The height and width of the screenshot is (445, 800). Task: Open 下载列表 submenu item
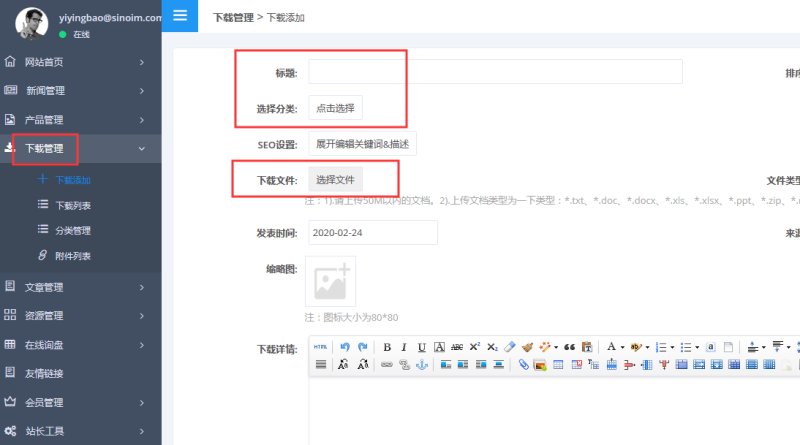click(73, 206)
